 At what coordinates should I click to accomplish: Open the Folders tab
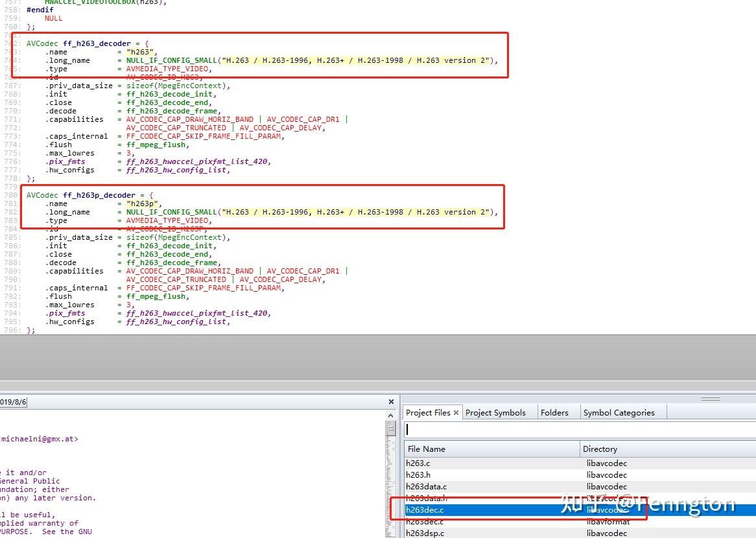554,413
